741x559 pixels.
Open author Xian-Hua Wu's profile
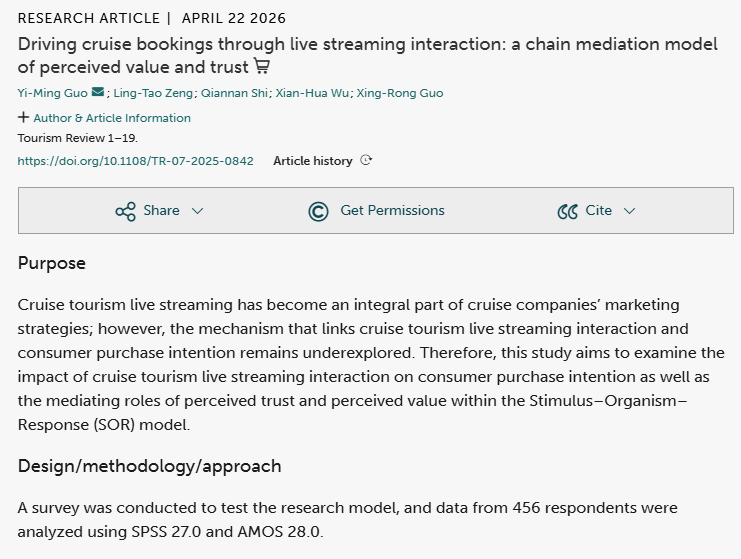pyautogui.click(x=312, y=93)
